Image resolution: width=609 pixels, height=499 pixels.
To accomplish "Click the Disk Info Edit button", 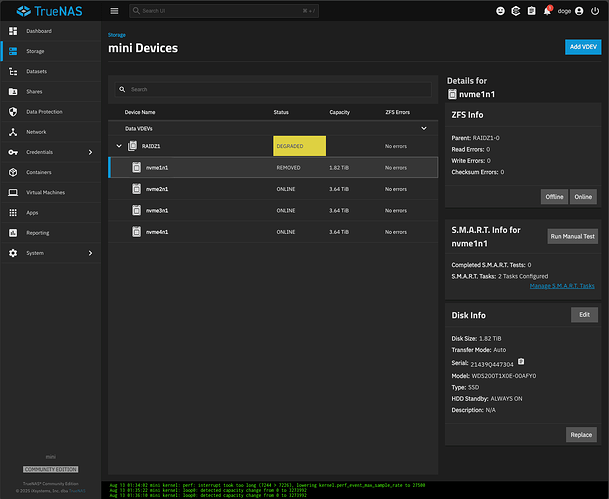I will [x=584, y=315].
